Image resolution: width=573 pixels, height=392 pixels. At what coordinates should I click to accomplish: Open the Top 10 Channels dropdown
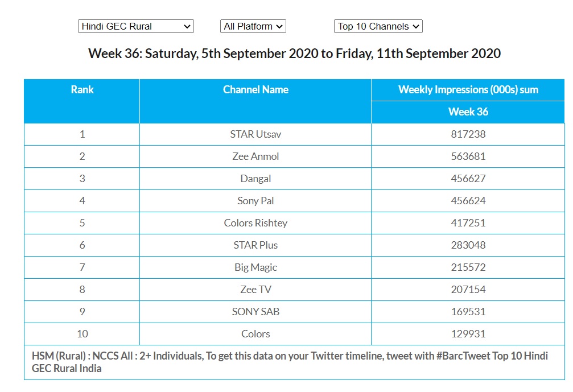pyautogui.click(x=378, y=26)
